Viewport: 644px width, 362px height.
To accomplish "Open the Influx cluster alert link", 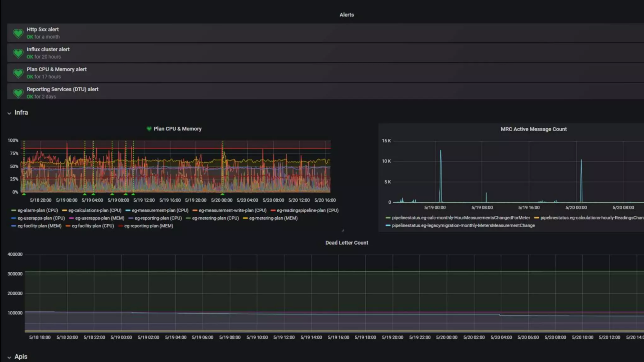I will [48, 49].
